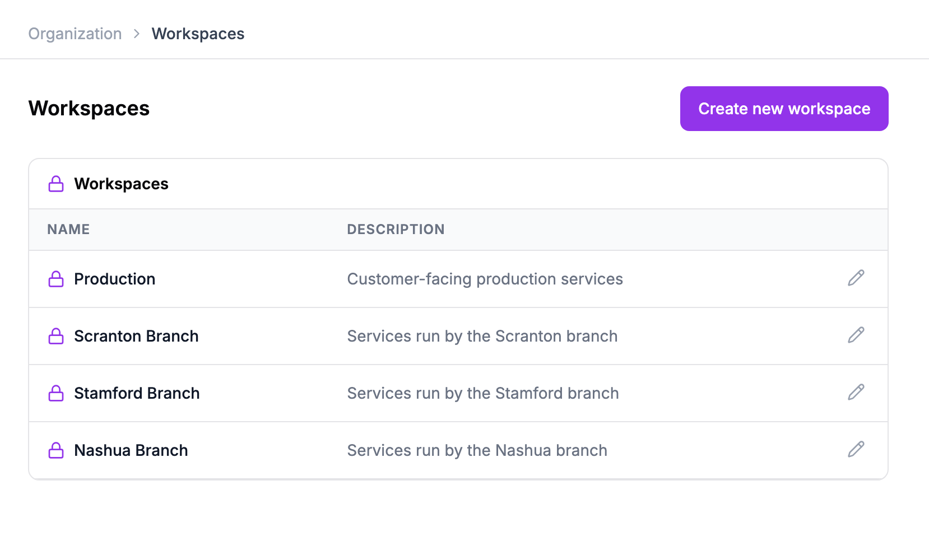Open the Production workspace name

[115, 279]
